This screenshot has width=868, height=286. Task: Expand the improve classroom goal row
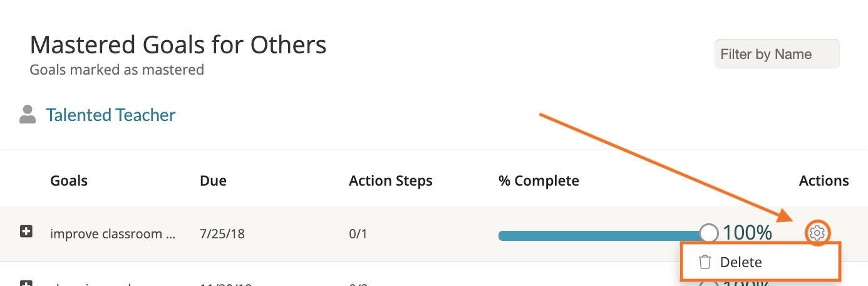coord(26,233)
